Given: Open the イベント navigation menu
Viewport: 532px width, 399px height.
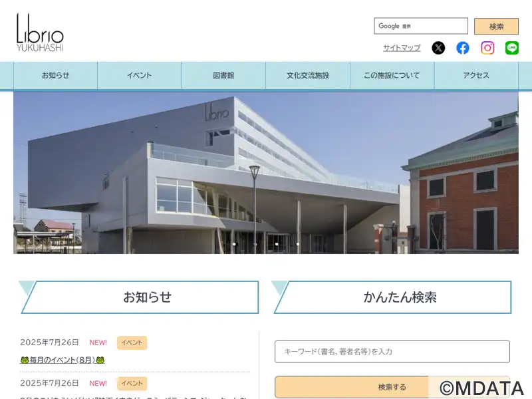Looking at the screenshot, I should 140,75.
